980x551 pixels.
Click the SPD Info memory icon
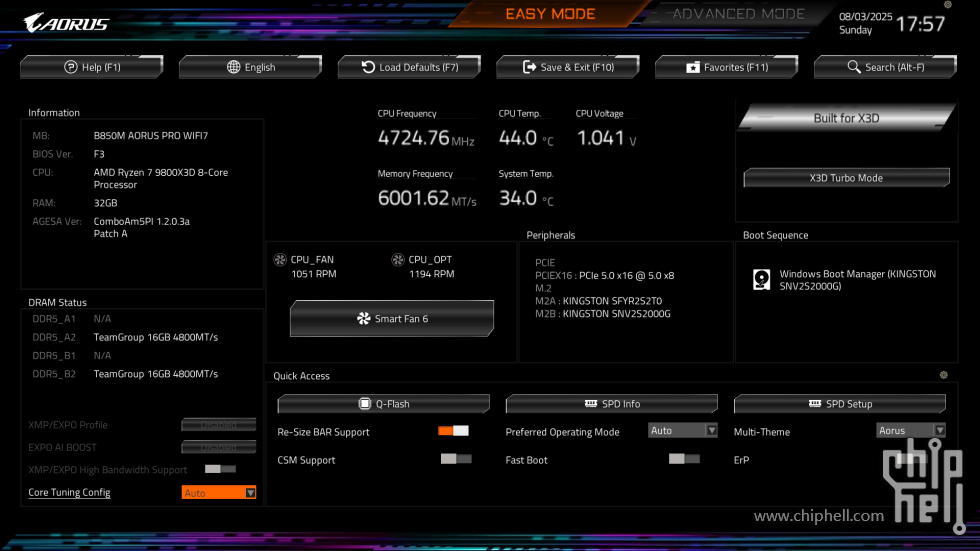[x=591, y=404]
